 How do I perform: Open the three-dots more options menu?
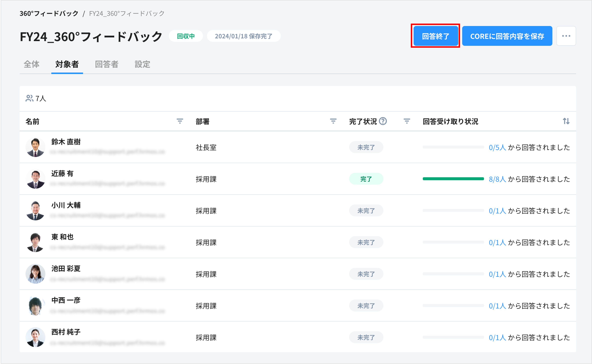[566, 36]
